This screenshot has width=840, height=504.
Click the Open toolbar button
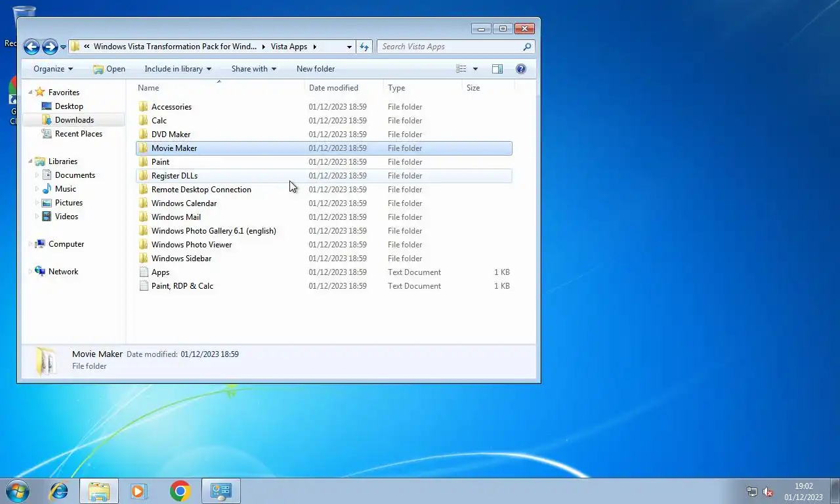[109, 69]
